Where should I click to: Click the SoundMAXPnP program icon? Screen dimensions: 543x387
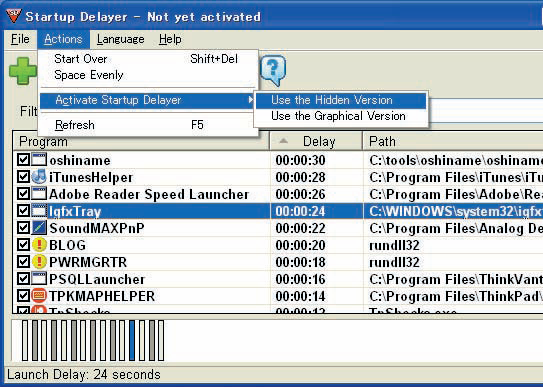pyautogui.click(x=39, y=227)
